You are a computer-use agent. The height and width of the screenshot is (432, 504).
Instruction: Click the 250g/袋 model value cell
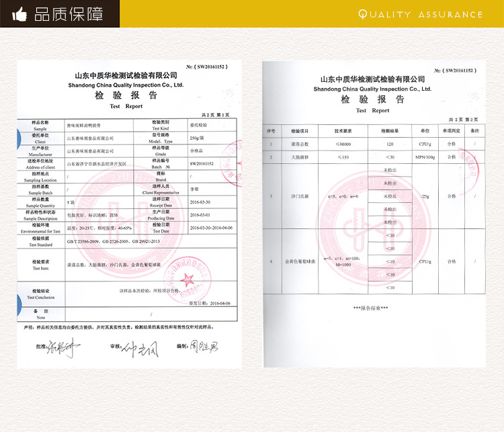(x=212, y=138)
